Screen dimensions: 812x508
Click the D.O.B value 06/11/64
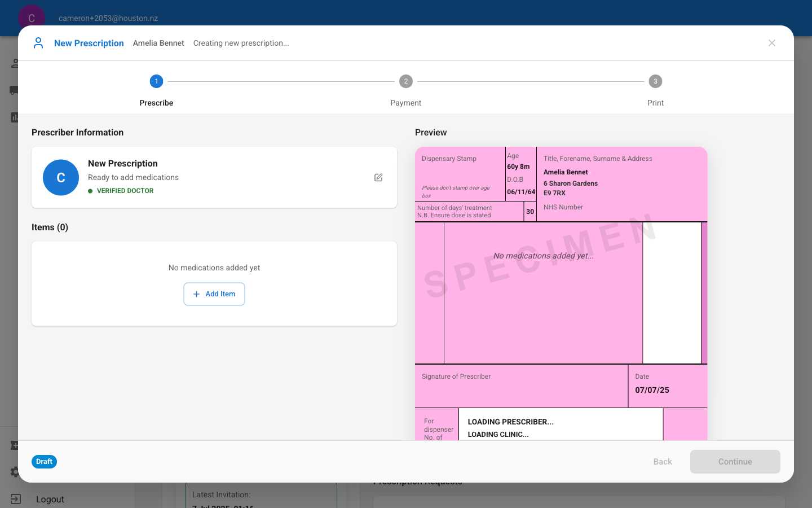tap(521, 192)
